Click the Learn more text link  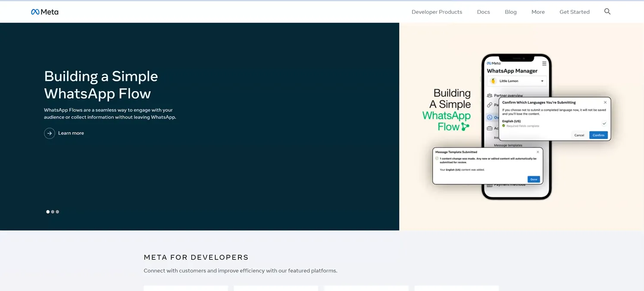[71, 133]
